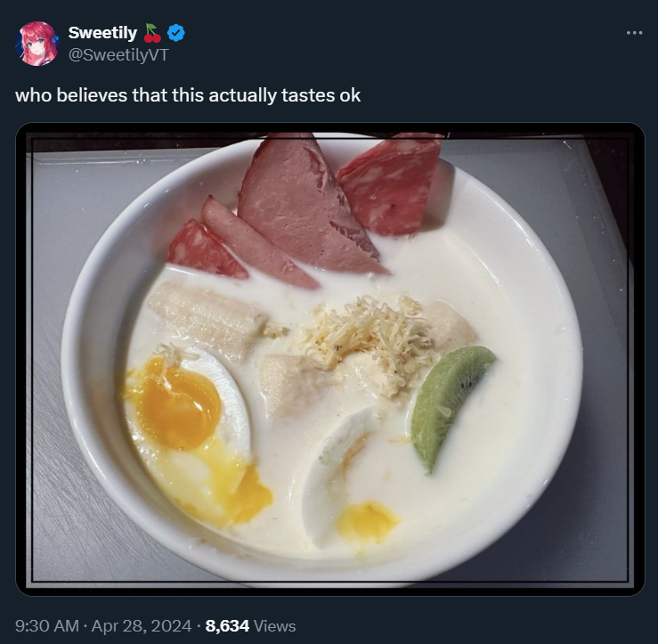Screen dimensions: 658x644
Task: View the 8,634 Views analytics
Action: click(x=250, y=626)
